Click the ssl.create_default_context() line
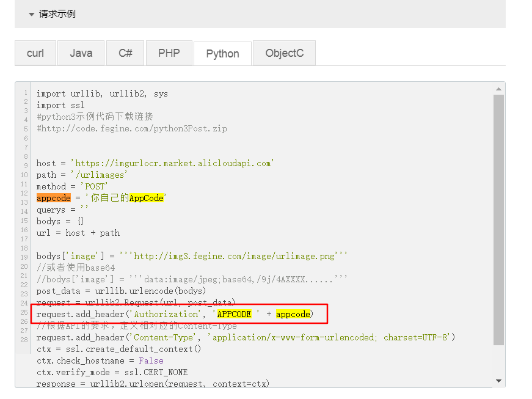This screenshot has height=399, width=532. pyautogui.click(x=118, y=349)
